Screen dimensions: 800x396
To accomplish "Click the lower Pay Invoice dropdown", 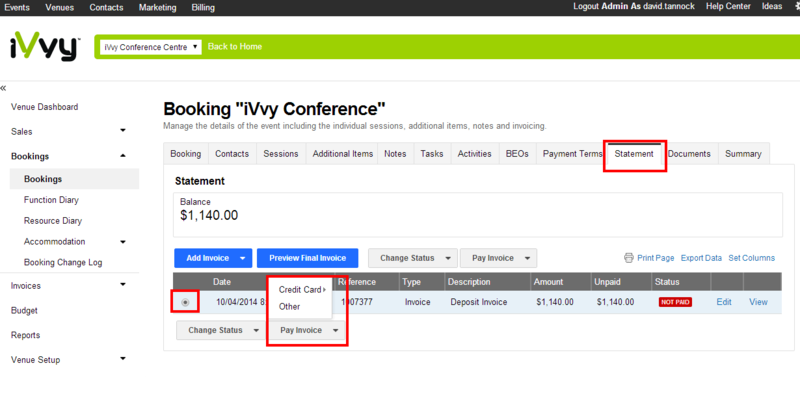I will point(307,330).
